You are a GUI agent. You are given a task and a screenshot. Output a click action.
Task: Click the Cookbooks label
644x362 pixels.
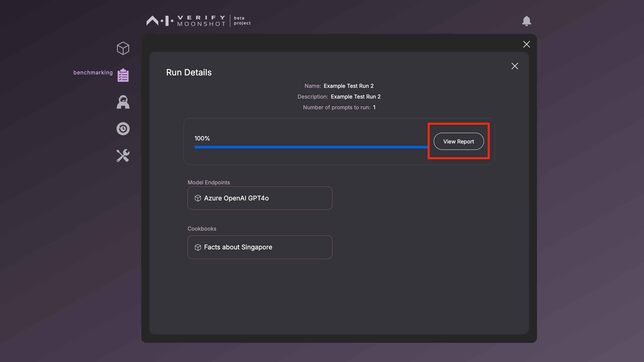click(x=202, y=229)
